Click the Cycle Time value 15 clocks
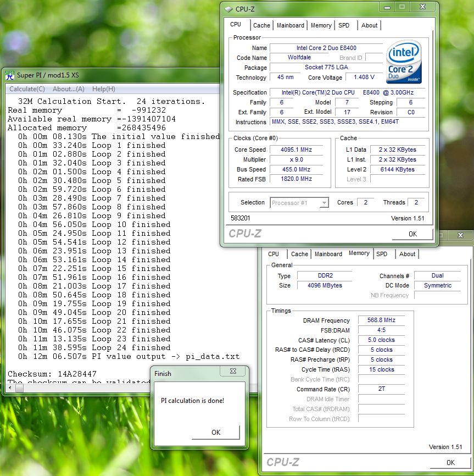The width and height of the screenshot is (474, 476). pyautogui.click(x=381, y=369)
